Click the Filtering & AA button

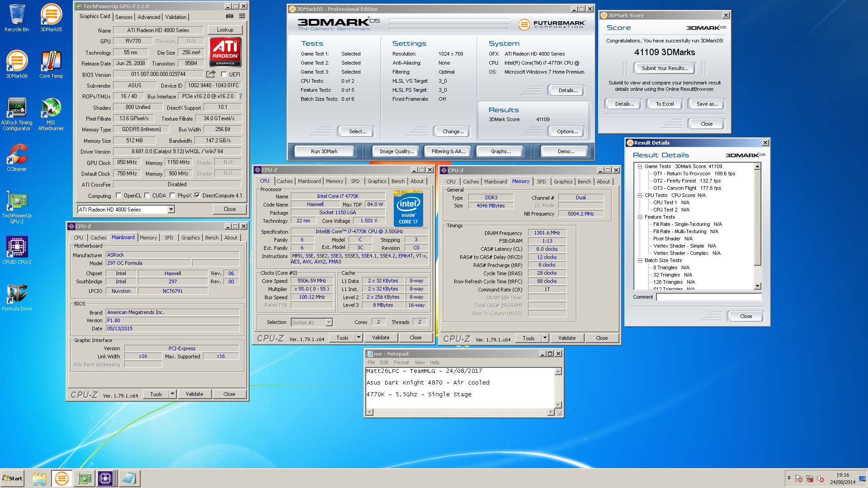(448, 151)
